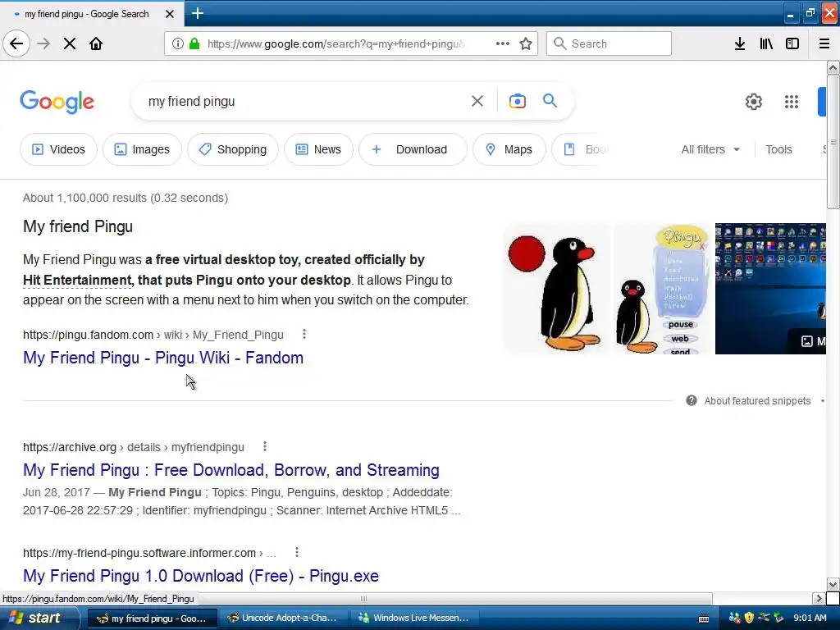Open the search Tools options
840x630 pixels.
pyautogui.click(x=778, y=149)
